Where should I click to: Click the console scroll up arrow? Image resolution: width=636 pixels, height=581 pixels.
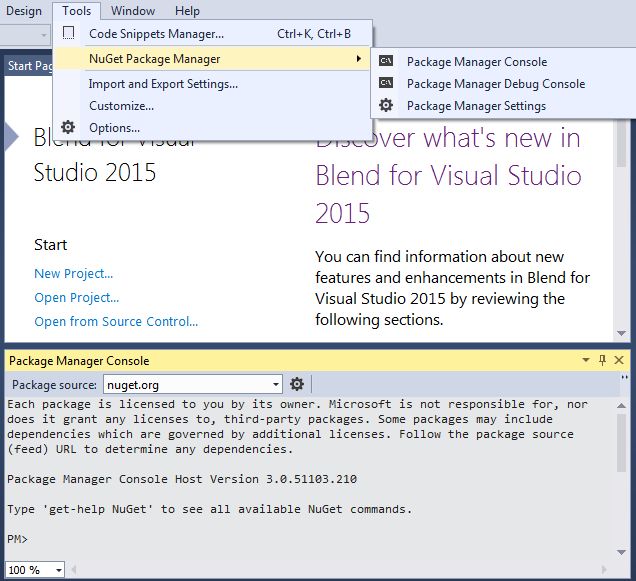click(x=621, y=405)
